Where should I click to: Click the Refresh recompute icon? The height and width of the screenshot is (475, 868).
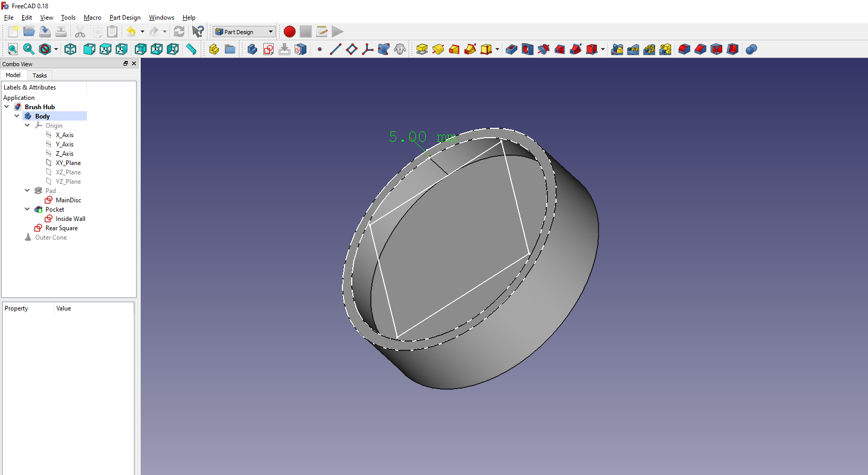coord(179,32)
